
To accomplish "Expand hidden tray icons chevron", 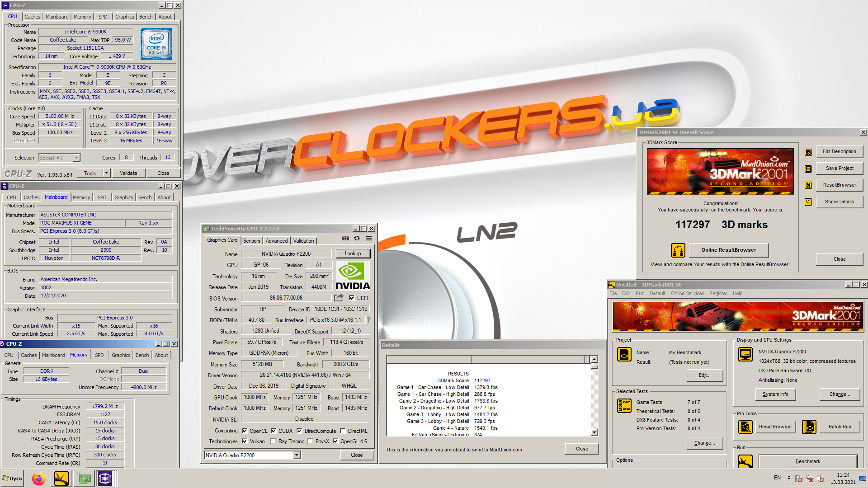I will tap(789, 478).
